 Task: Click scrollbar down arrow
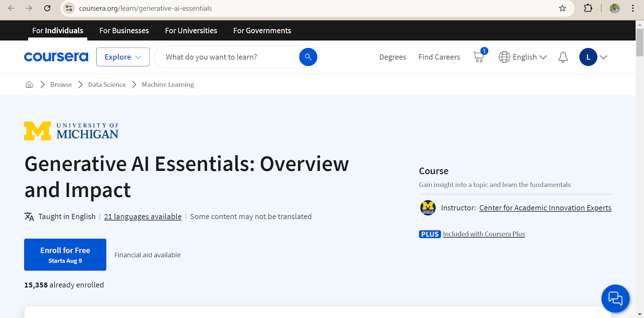(x=640, y=314)
